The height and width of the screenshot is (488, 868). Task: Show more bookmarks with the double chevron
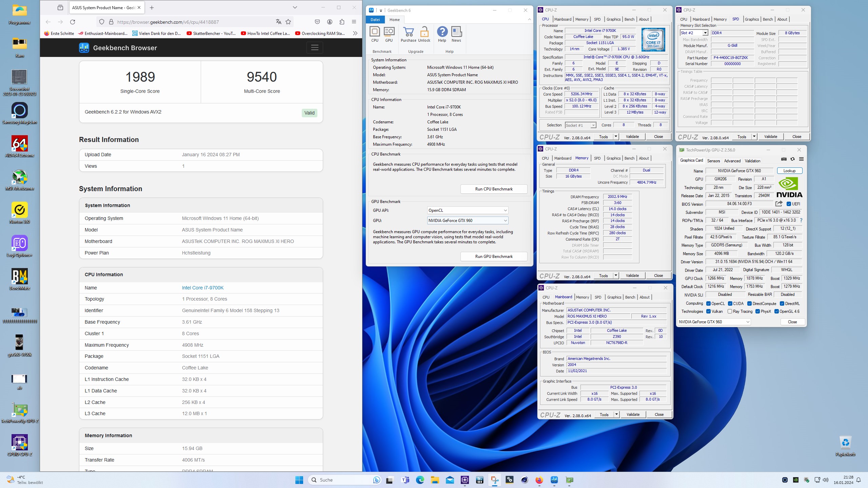tap(355, 33)
